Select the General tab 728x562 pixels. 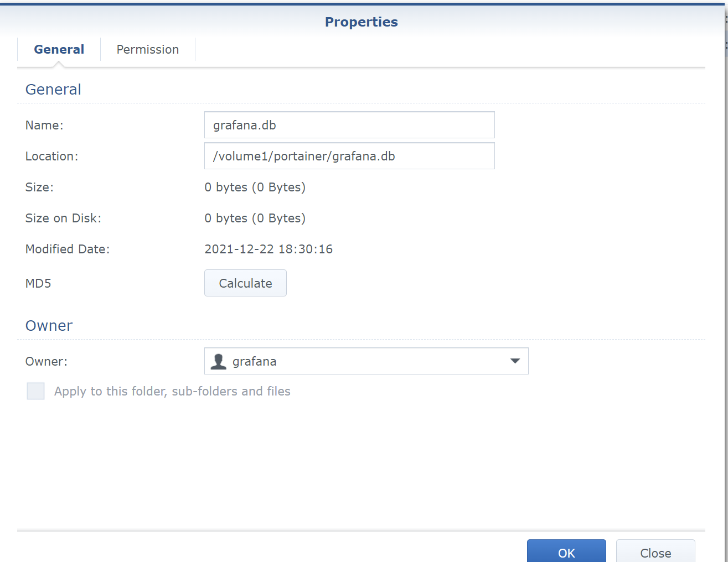click(59, 49)
